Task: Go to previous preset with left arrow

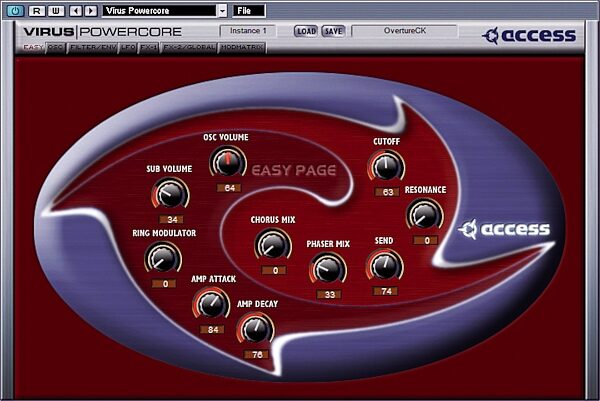Action: (x=76, y=11)
